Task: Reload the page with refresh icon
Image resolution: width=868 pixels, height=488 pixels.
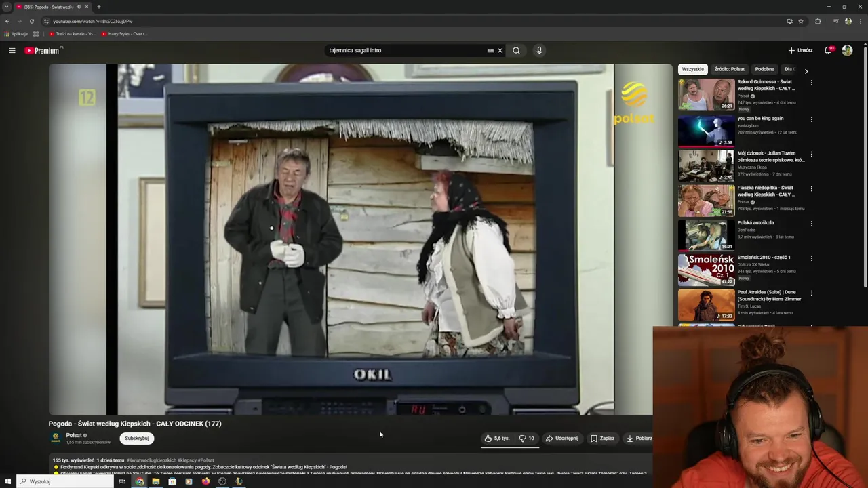Action: (x=31, y=21)
